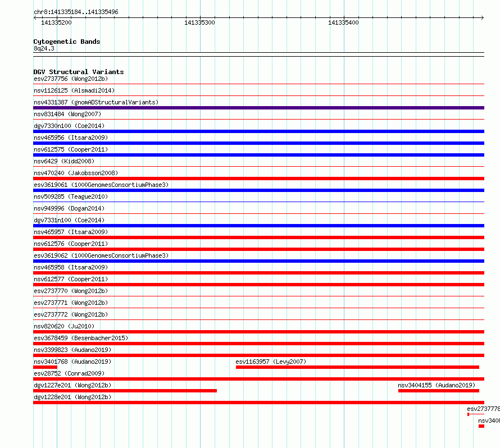This screenshot has width=500, height=448.
Task: Click the 141335200 ruler position label
Action: pyautogui.click(x=56, y=22)
